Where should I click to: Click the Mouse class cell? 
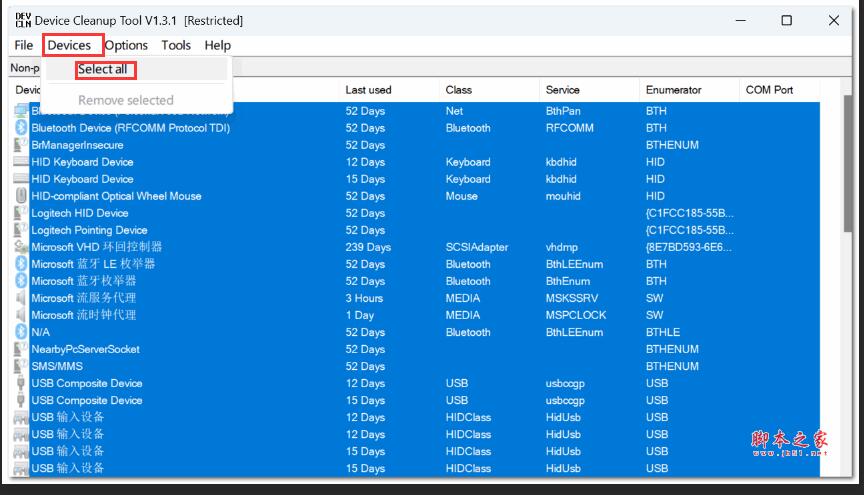[x=462, y=196]
